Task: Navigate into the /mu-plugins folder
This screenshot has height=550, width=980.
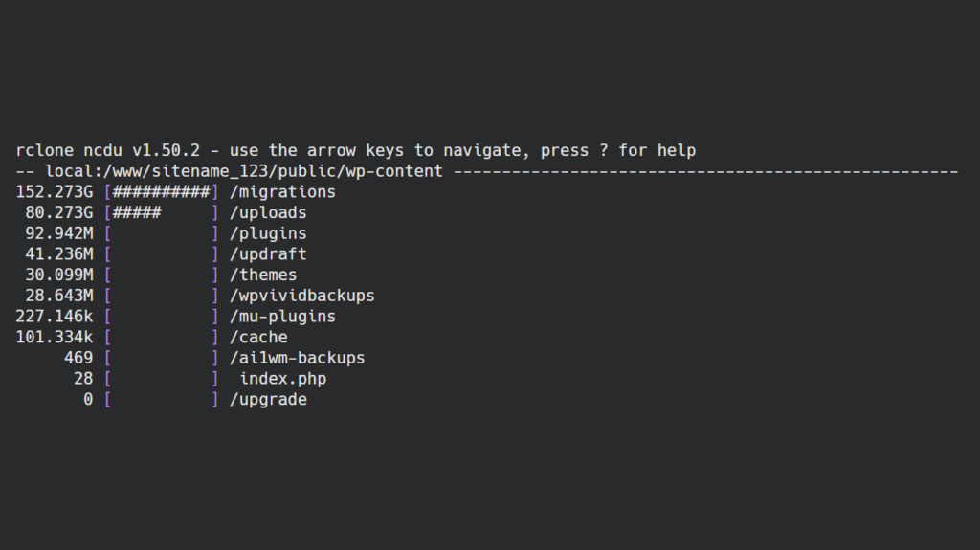Action: tap(282, 317)
